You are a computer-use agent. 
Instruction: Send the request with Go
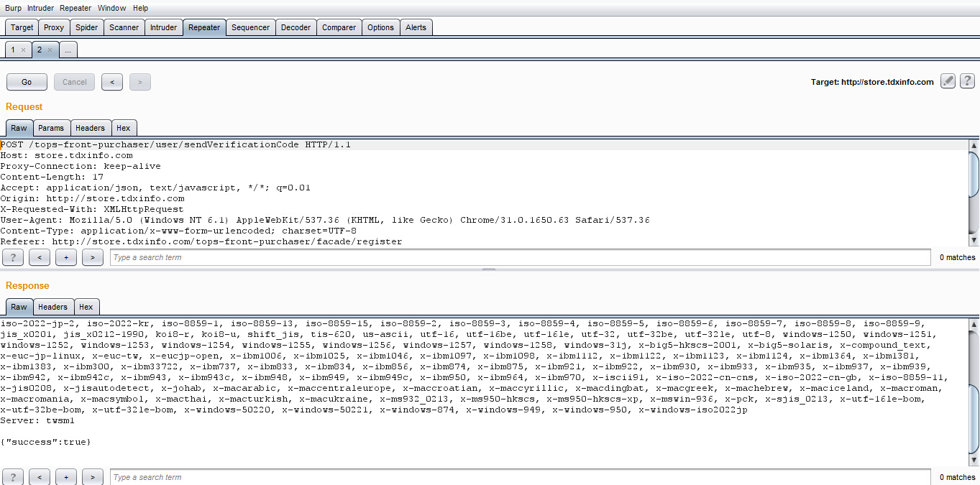[x=27, y=82]
